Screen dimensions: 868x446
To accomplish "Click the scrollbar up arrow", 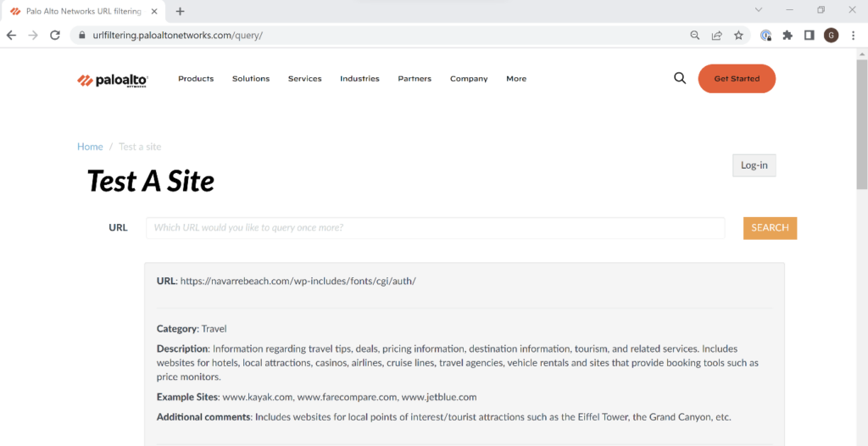I will pos(862,53).
